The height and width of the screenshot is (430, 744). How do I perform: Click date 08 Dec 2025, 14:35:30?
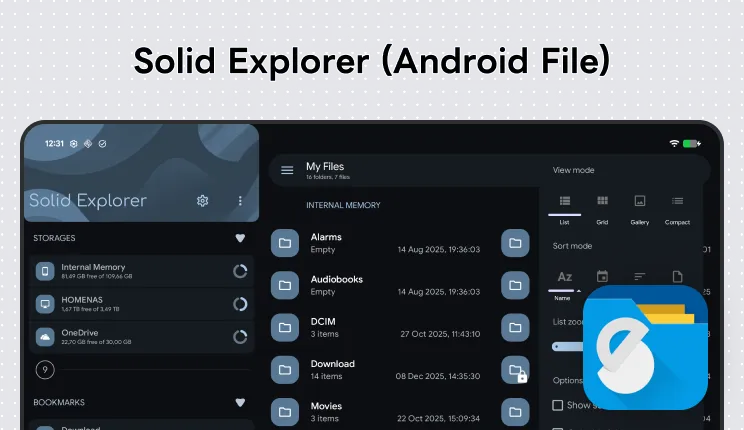[x=438, y=376]
